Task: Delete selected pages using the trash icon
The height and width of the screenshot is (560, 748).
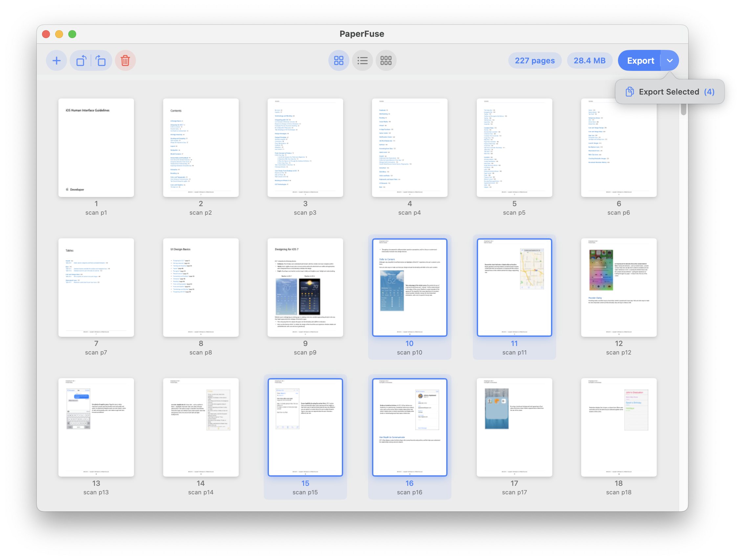Action: pyautogui.click(x=125, y=60)
